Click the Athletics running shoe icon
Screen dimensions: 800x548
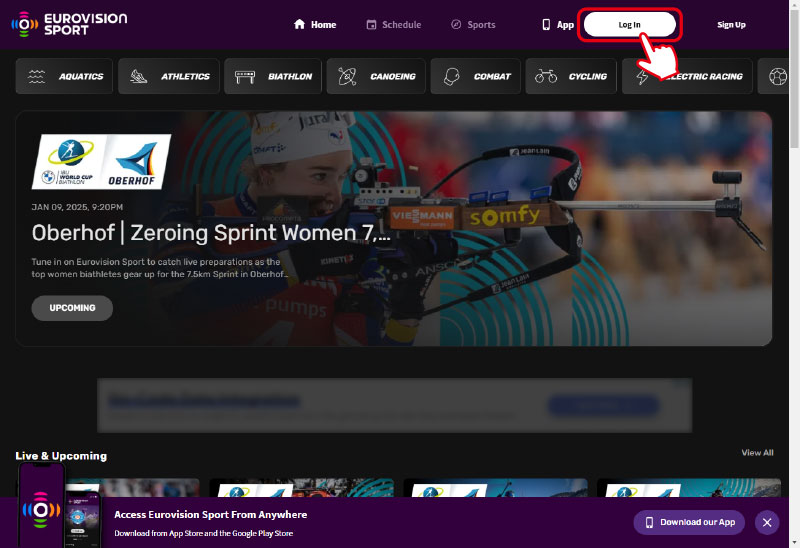pos(139,77)
